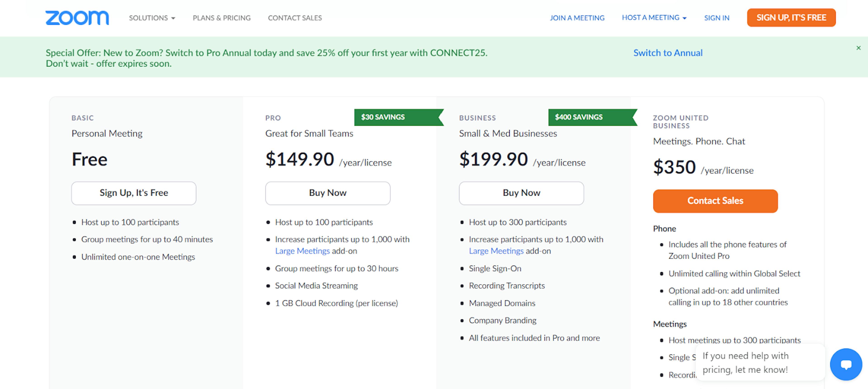The width and height of the screenshot is (868, 389).
Task: Click 'Company Branding' feature
Action: pyautogui.click(x=503, y=320)
